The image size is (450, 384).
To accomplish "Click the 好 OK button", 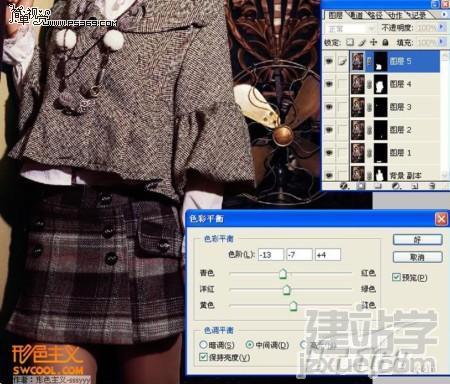I will pyautogui.click(x=417, y=239).
